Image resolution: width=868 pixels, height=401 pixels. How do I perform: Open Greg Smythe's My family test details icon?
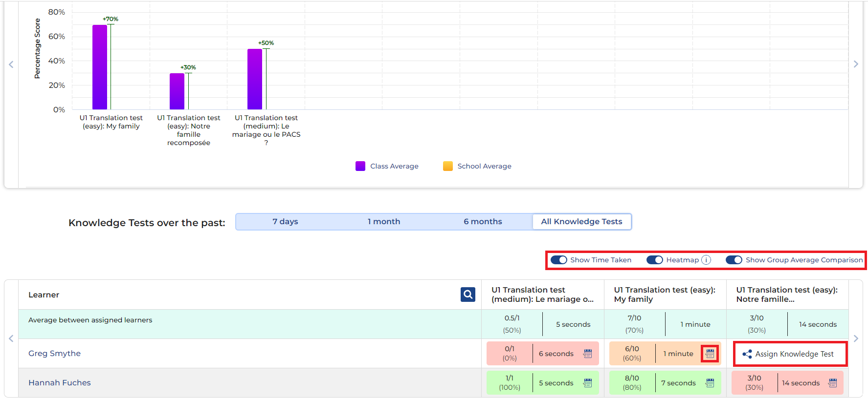click(x=710, y=353)
